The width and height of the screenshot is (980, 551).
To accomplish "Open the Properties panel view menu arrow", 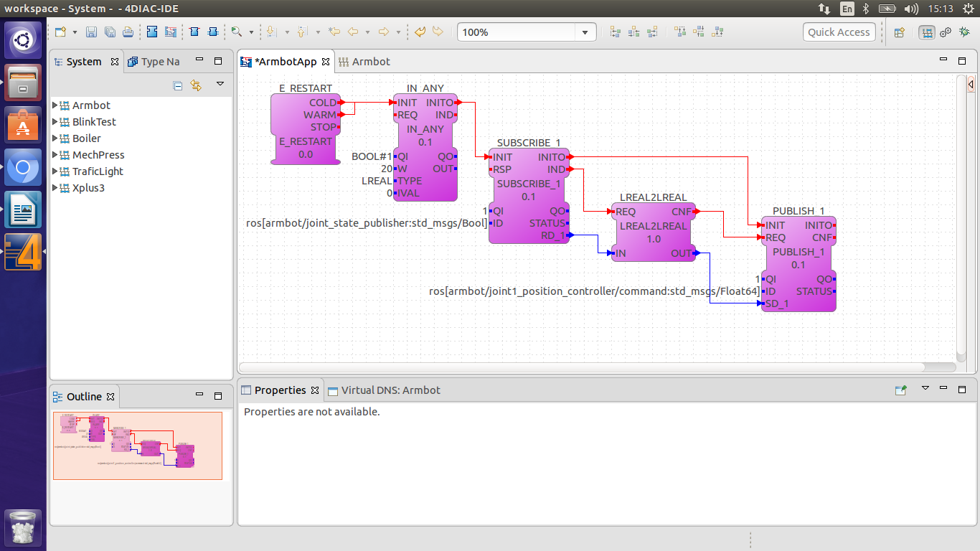I will [x=925, y=388].
